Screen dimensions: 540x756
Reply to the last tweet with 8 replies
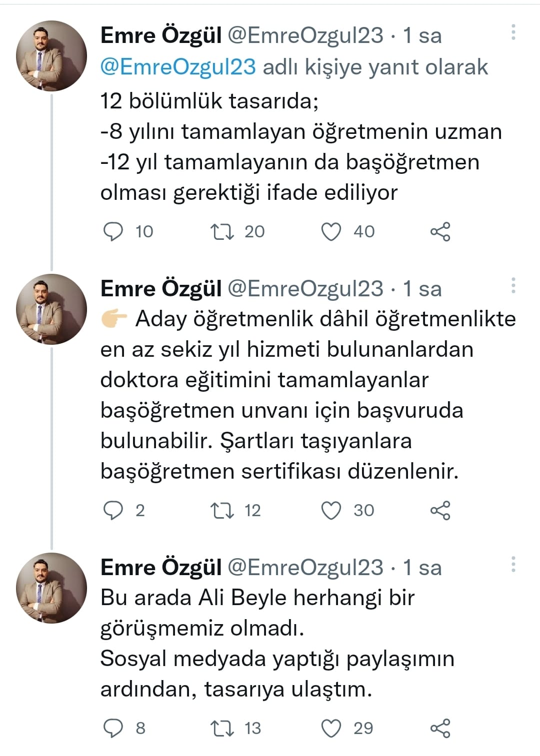point(114,729)
